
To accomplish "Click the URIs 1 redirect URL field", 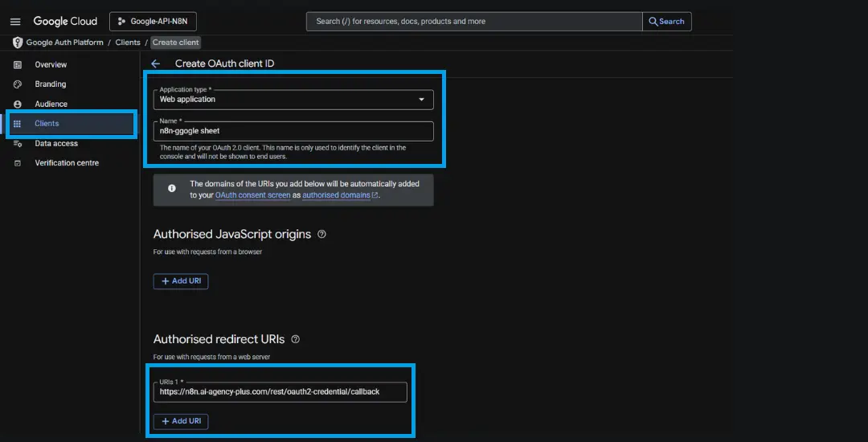I will coord(280,392).
